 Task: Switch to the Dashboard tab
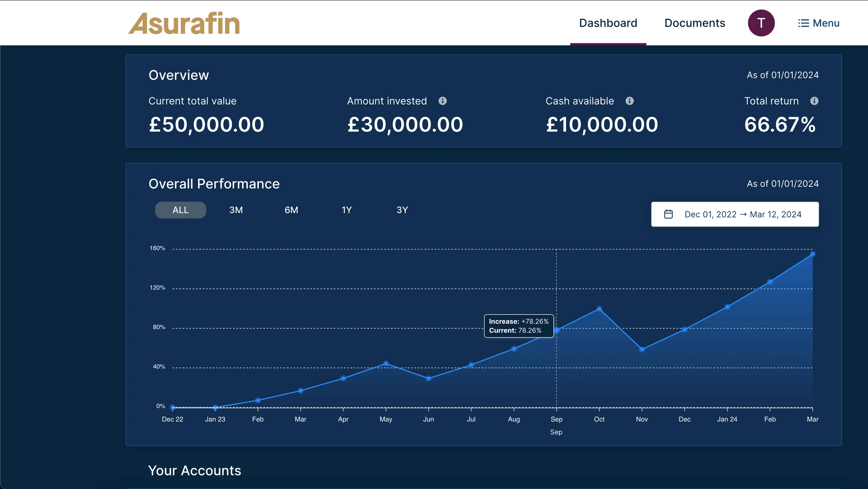[x=608, y=23]
